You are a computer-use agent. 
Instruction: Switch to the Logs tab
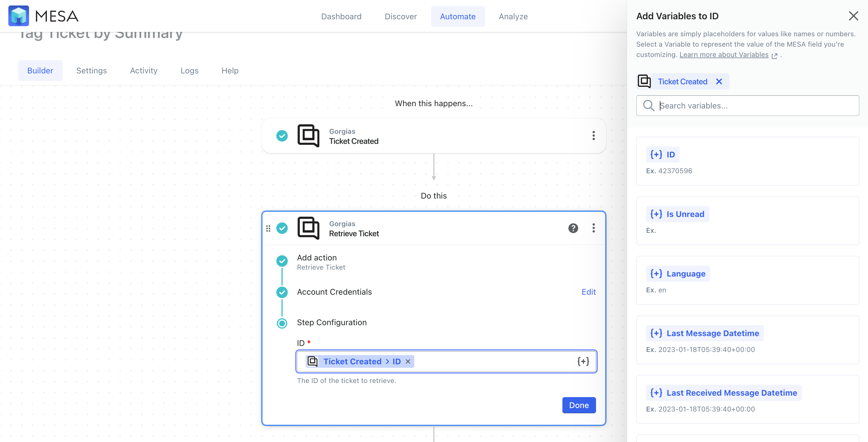[189, 71]
